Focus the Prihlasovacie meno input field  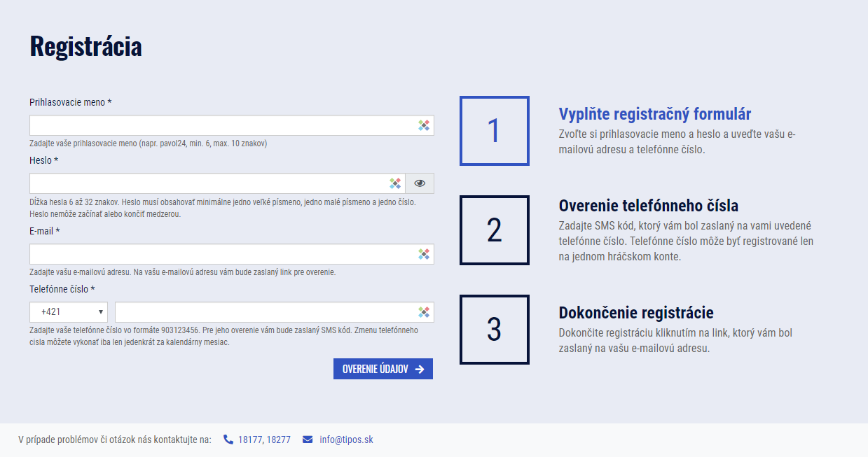(x=232, y=125)
